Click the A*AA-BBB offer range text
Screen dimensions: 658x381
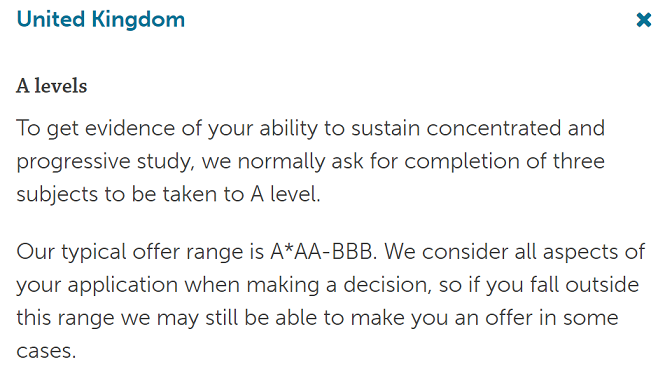[x=321, y=252]
